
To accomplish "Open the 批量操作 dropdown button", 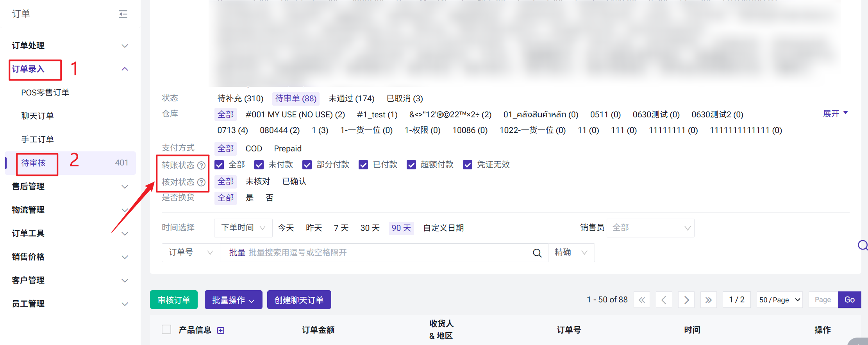I will click(233, 300).
